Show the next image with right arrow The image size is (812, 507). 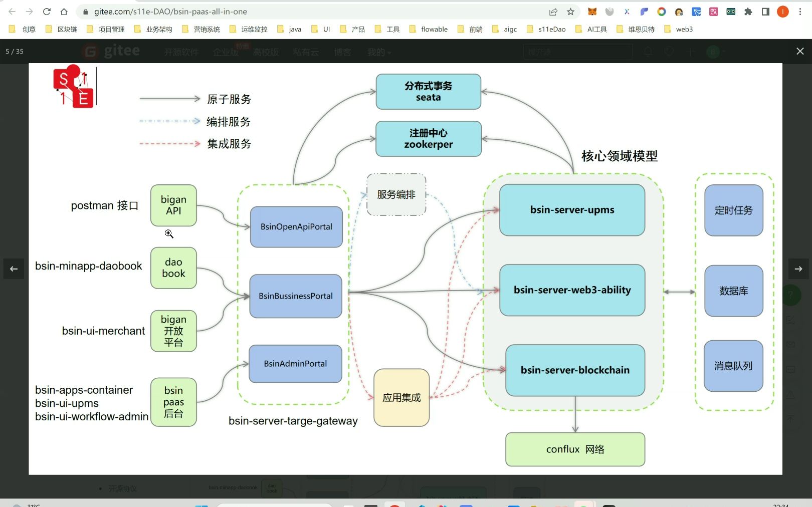[x=798, y=269]
